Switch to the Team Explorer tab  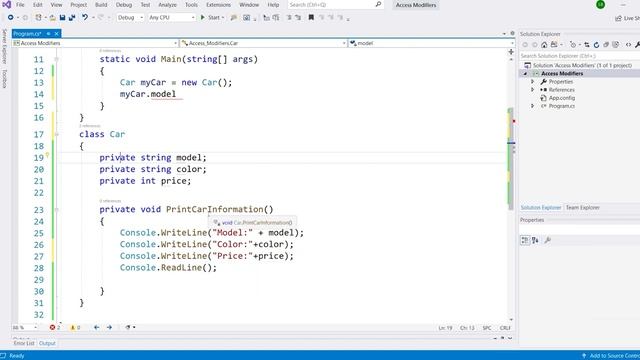coord(582,207)
